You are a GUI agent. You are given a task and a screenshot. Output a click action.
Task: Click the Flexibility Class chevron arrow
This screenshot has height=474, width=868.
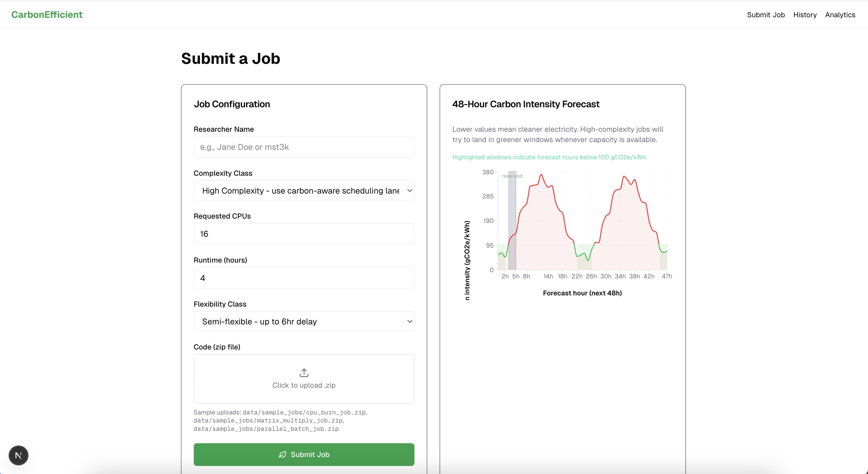409,321
